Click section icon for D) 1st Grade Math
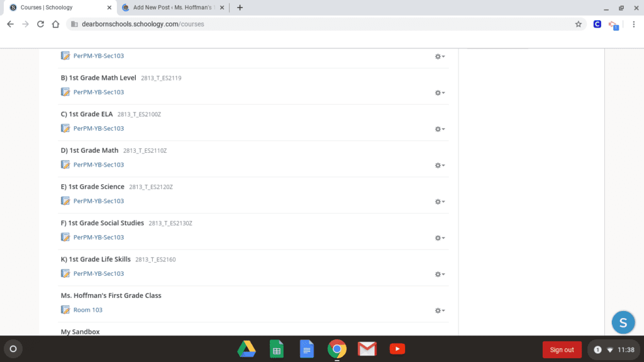Image resolution: width=644 pixels, height=362 pixels. [x=65, y=165]
